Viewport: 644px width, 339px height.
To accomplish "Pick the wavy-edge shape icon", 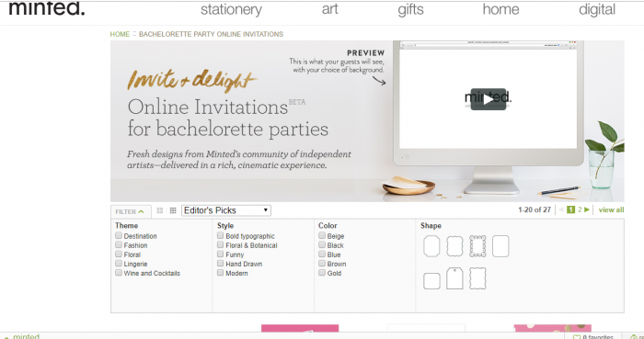I will (x=477, y=278).
